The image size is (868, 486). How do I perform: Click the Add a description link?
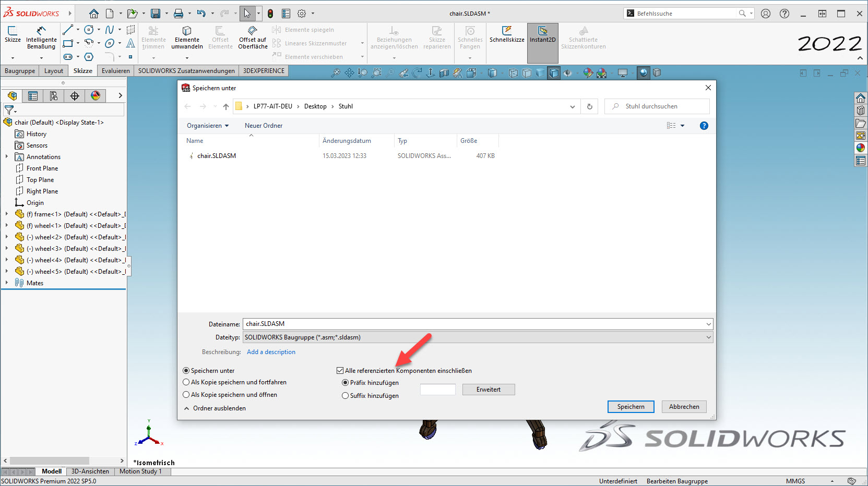(x=271, y=352)
